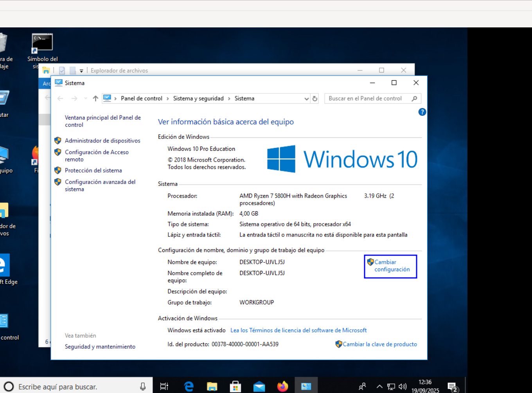Viewport: 532px width, 393px height.
Task: Open Protección del sistema link
Action: [x=93, y=170]
